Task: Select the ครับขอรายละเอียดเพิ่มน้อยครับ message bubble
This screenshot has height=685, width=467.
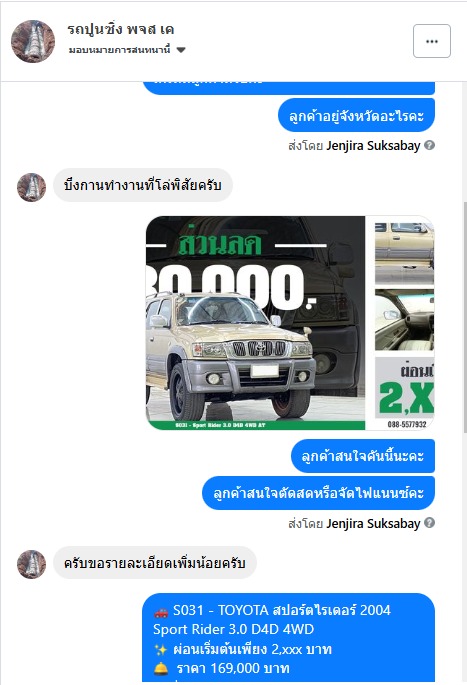Action: coord(155,563)
